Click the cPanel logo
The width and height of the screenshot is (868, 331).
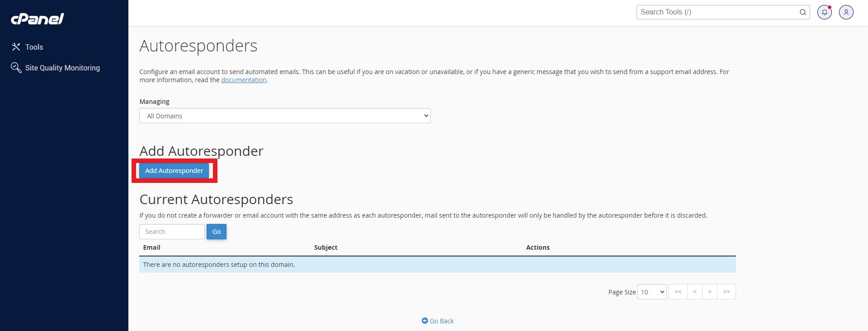coord(38,19)
